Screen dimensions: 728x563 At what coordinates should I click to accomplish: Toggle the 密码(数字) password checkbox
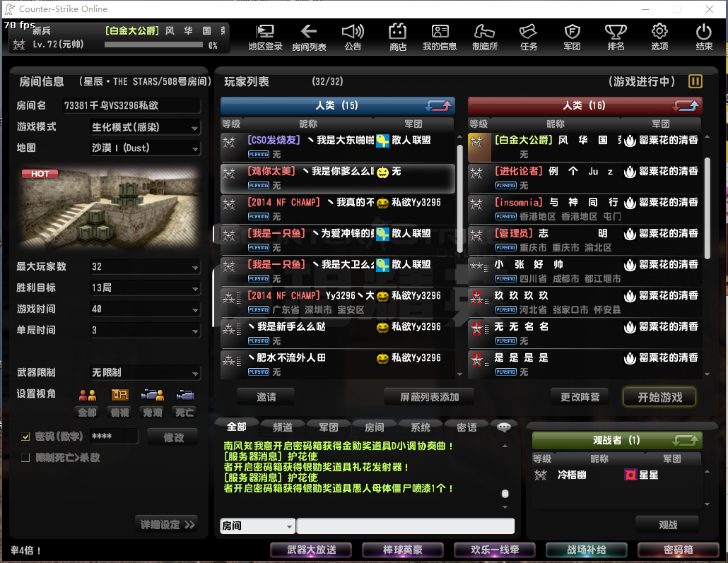25,437
